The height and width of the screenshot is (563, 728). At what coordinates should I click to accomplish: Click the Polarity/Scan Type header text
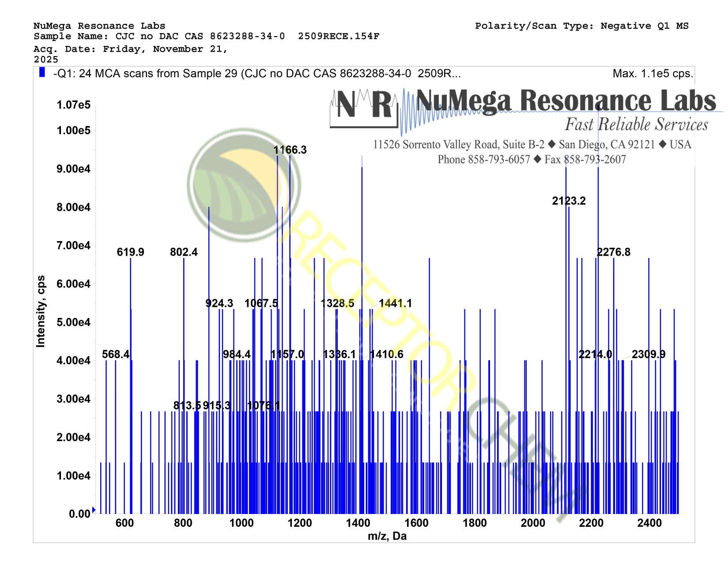tap(581, 26)
